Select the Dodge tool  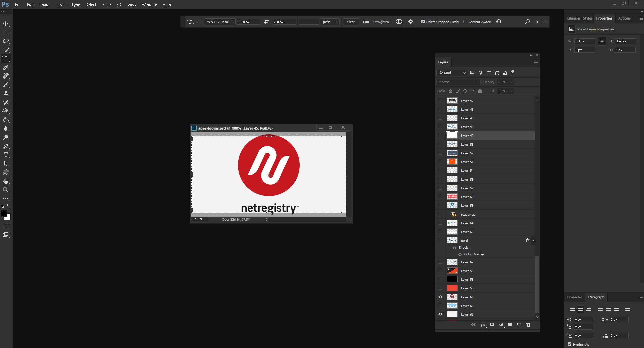[x=6, y=137]
